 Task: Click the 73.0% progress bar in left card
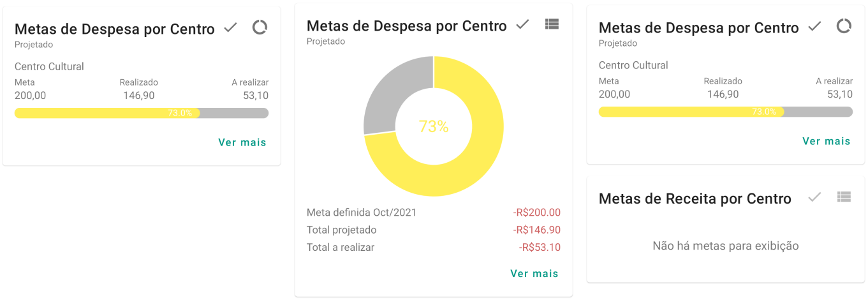tap(142, 113)
